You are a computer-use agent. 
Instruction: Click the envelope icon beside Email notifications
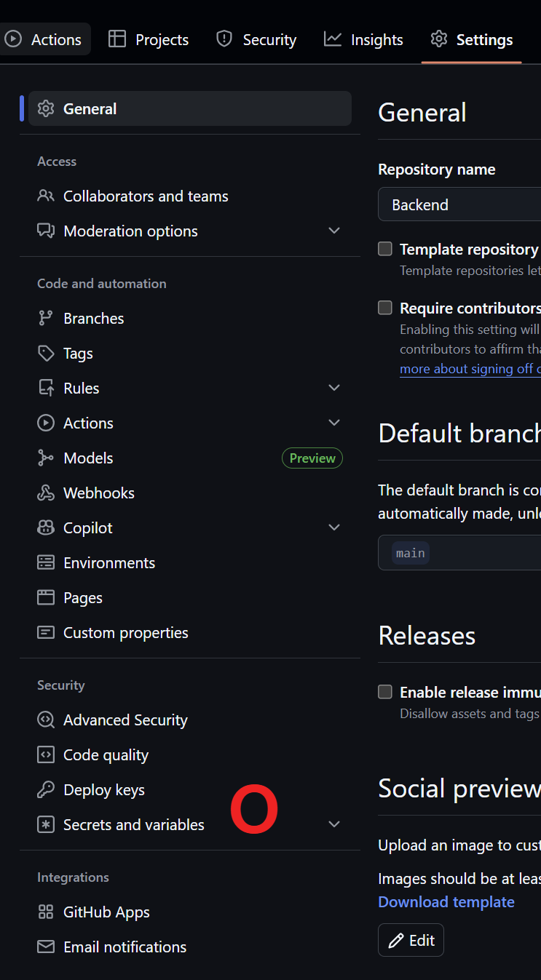pyautogui.click(x=46, y=947)
